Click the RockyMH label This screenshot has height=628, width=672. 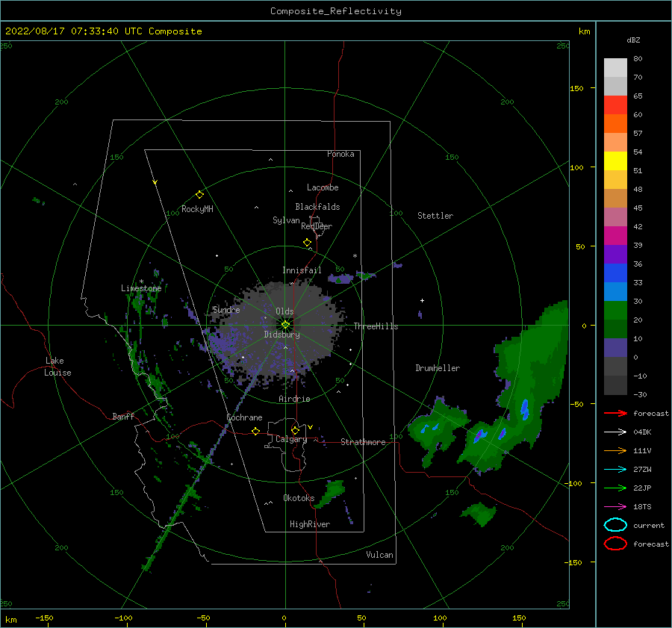click(x=197, y=209)
